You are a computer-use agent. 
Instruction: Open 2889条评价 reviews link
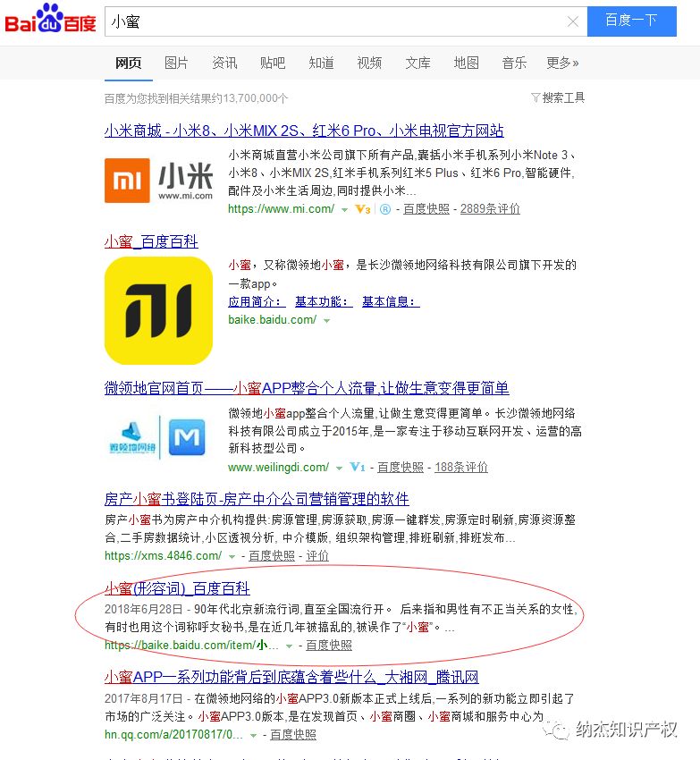(x=490, y=209)
